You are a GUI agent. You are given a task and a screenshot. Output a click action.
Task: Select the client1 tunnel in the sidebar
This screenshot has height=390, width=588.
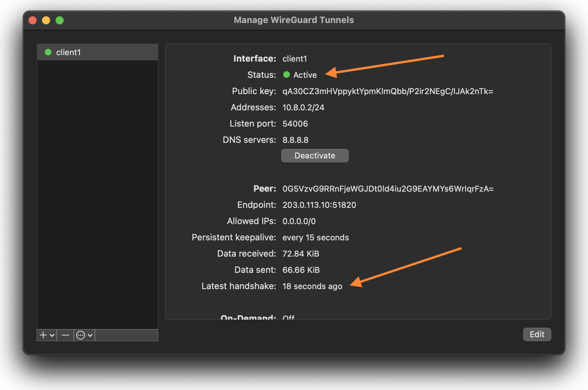coord(97,52)
